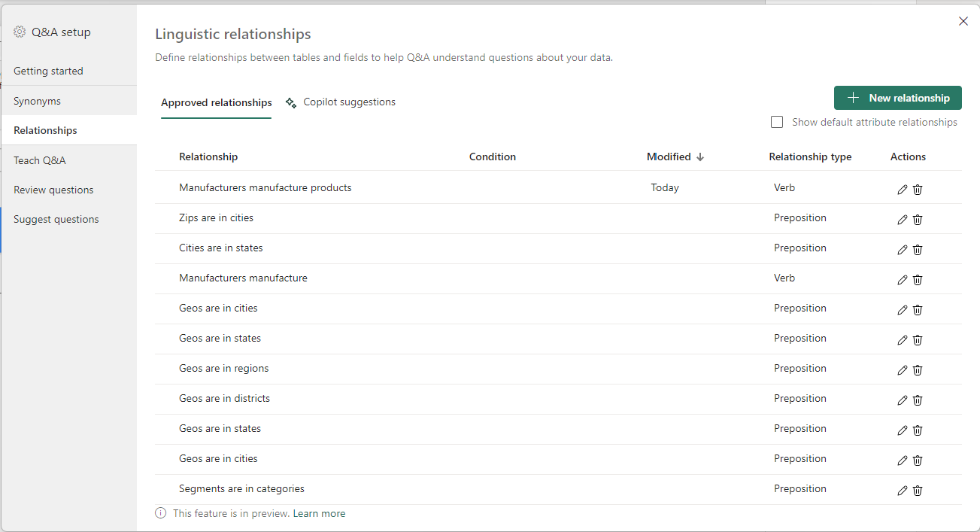Image resolution: width=980 pixels, height=532 pixels.
Task: Select "Geos are in districts" row text
Action: (x=224, y=398)
